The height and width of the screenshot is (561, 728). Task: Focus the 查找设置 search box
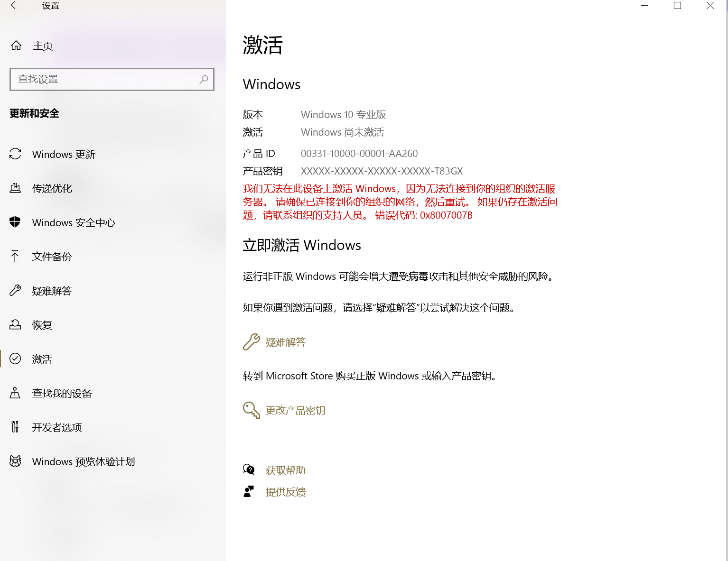[x=112, y=79]
